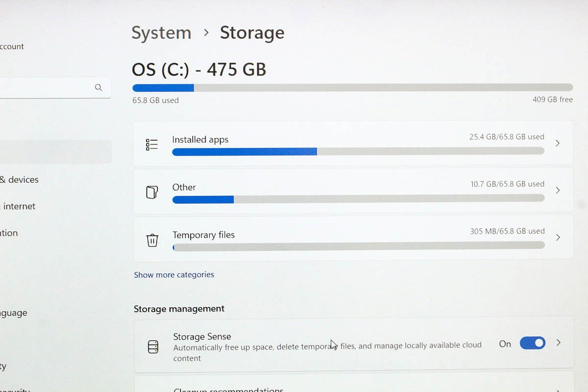Screen dimensions: 588x392
Task: Open the Installed apps label
Action: [x=200, y=140]
